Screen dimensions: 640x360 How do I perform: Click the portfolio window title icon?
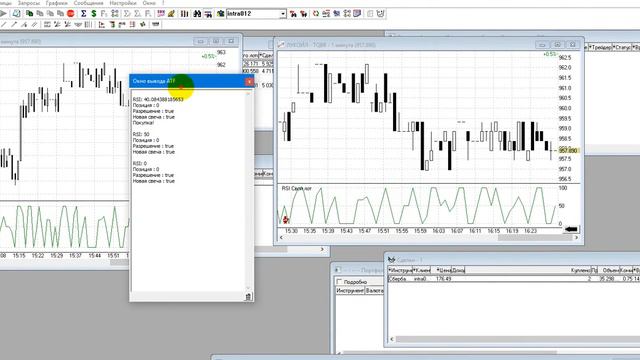338,270
